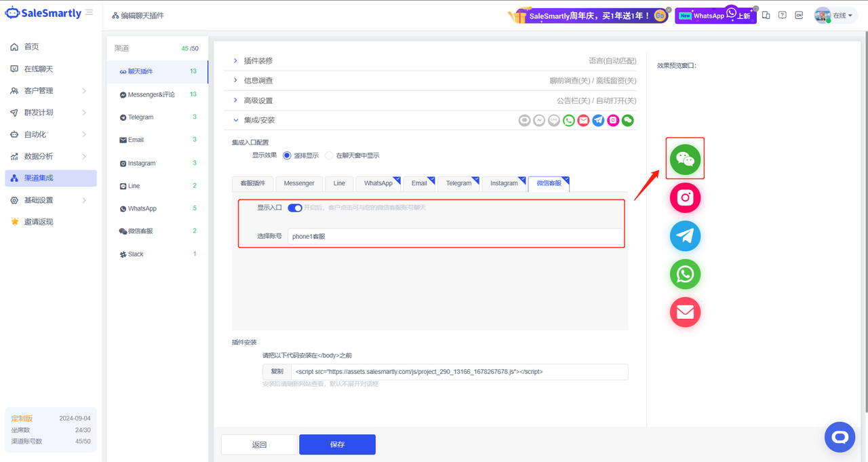Click the green WeChat icon in preview window
Image resolution: width=868 pixels, height=462 pixels.
tap(685, 159)
